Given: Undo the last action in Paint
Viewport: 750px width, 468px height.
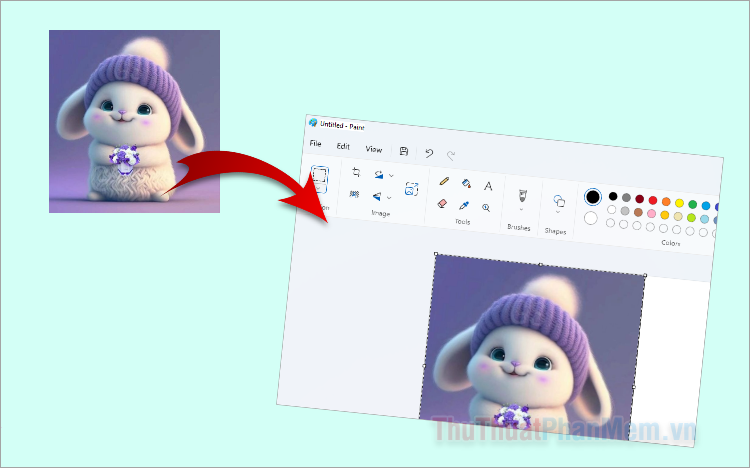Looking at the screenshot, I should click(429, 153).
